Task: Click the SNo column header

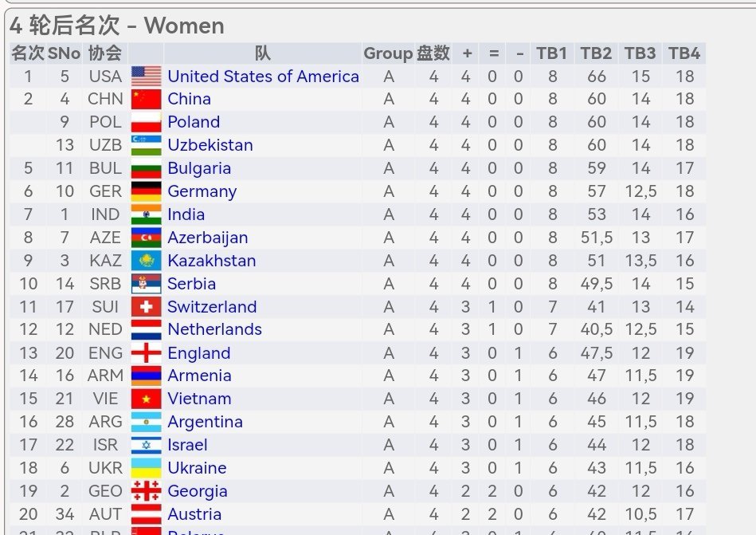Action: click(x=64, y=53)
